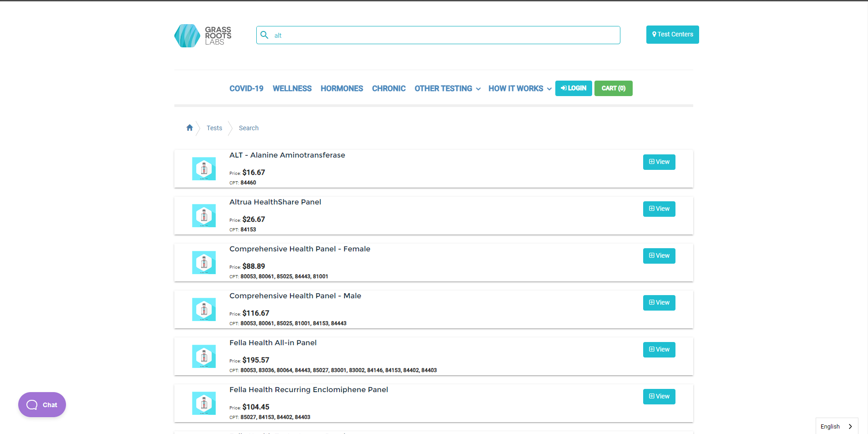
Task: Click the Altrua HealthShare Panel thumbnail icon
Action: [204, 216]
